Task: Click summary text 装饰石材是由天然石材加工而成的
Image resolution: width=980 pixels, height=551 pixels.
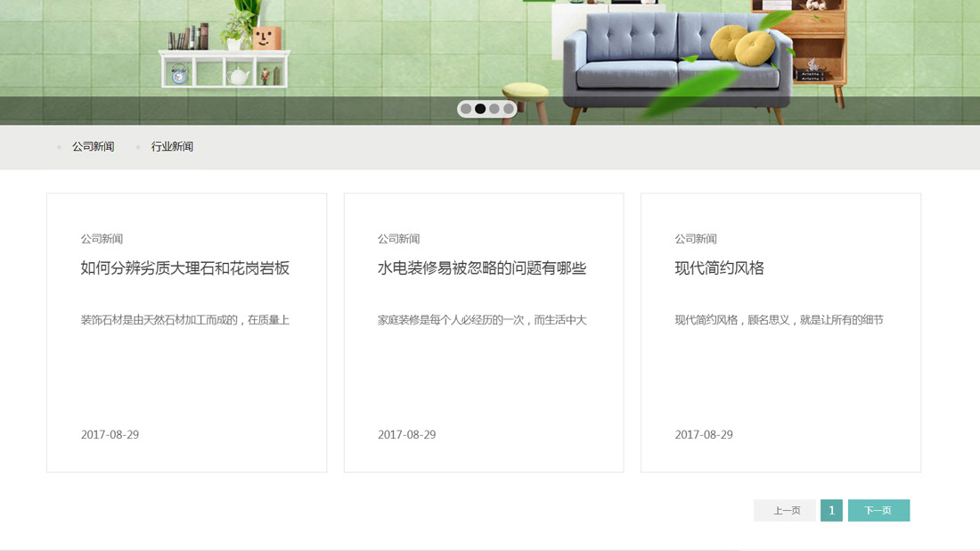Action: click(x=185, y=320)
